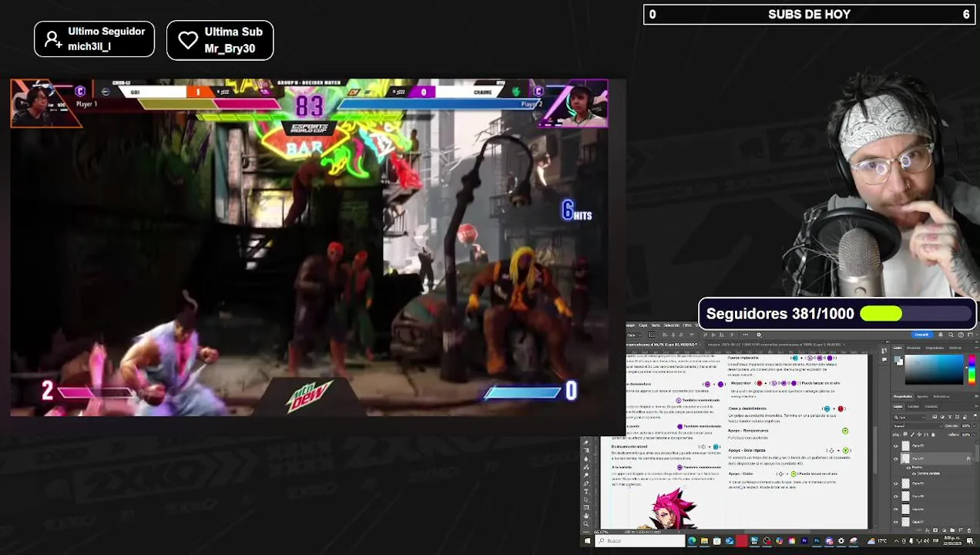
Task: Switch to the Bibliotecas tab
Action: (941, 396)
